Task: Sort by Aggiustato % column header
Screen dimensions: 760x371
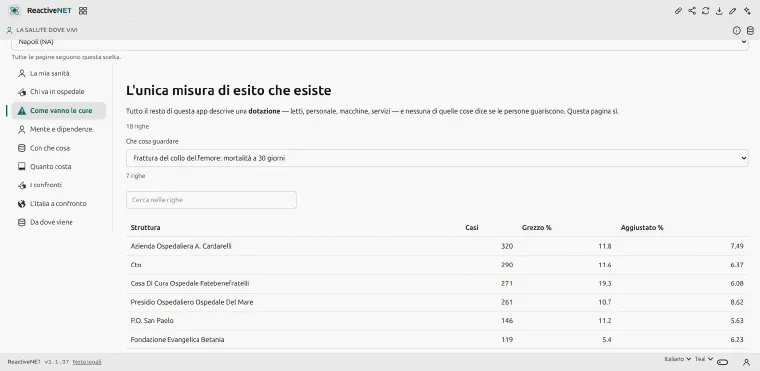Action: (642, 227)
